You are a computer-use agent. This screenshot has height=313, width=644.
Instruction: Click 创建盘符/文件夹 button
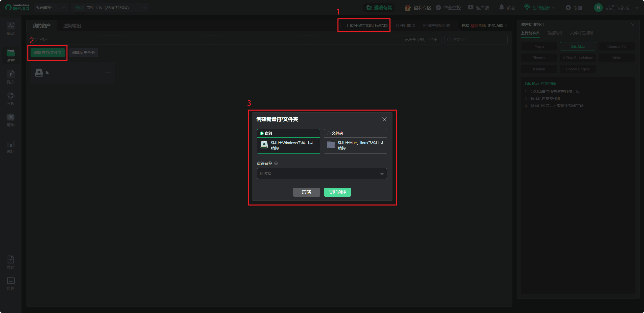click(x=48, y=53)
